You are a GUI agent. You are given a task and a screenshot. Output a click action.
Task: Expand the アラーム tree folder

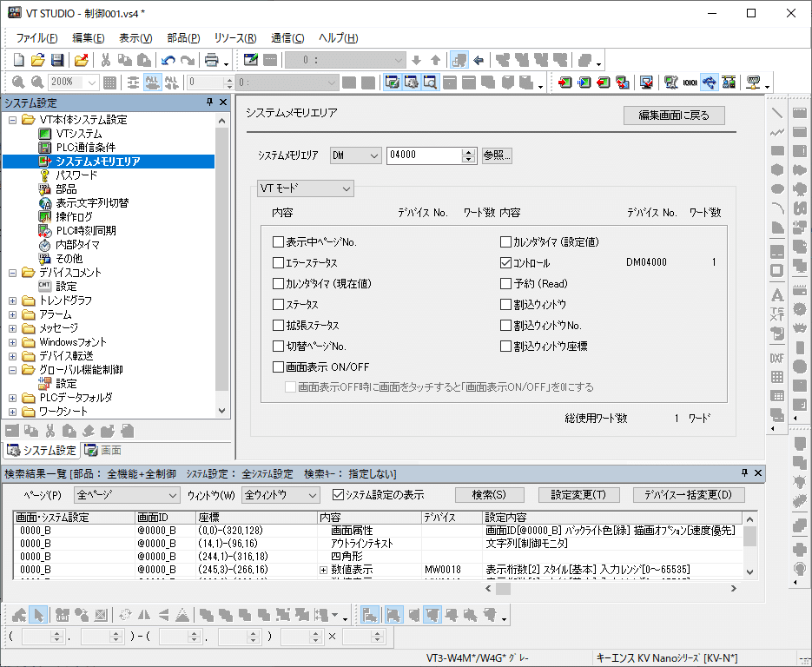(x=12, y=315)
